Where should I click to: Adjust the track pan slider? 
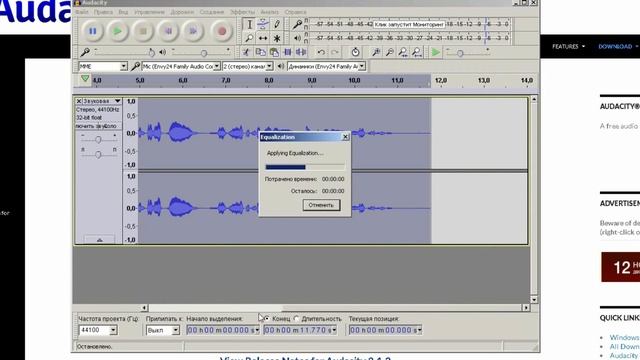[98, 154]
